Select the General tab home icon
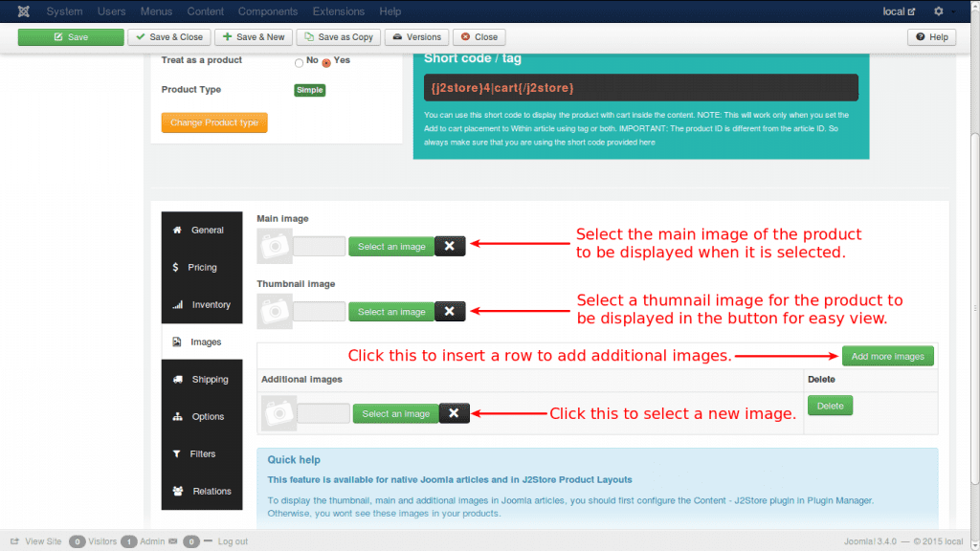The width and height of the screenshot is (980, 551). 177,230
